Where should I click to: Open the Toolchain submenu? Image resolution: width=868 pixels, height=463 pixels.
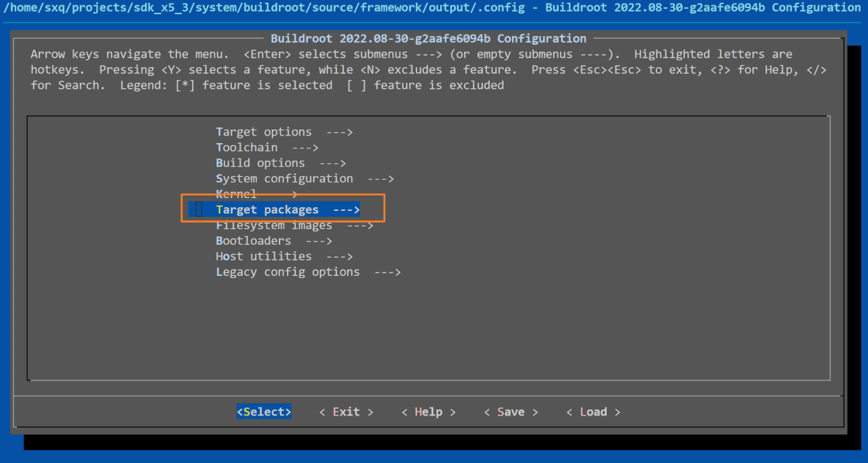pos(267,148)
